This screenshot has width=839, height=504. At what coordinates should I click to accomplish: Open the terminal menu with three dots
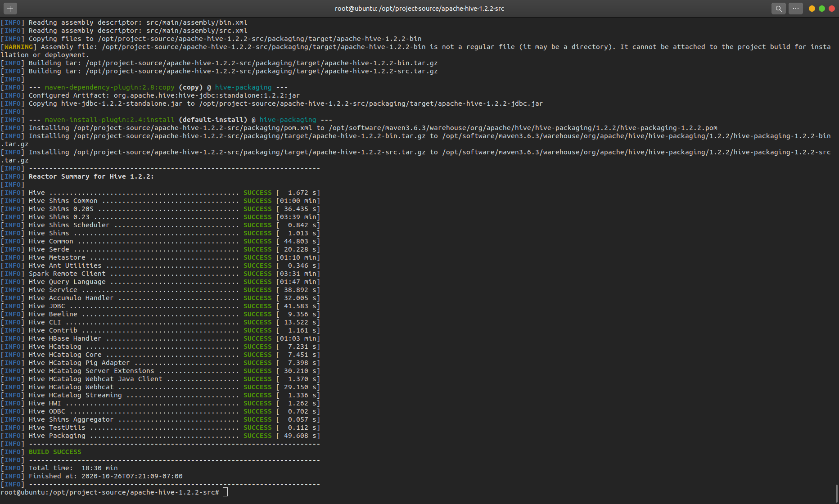pos(795,9)
